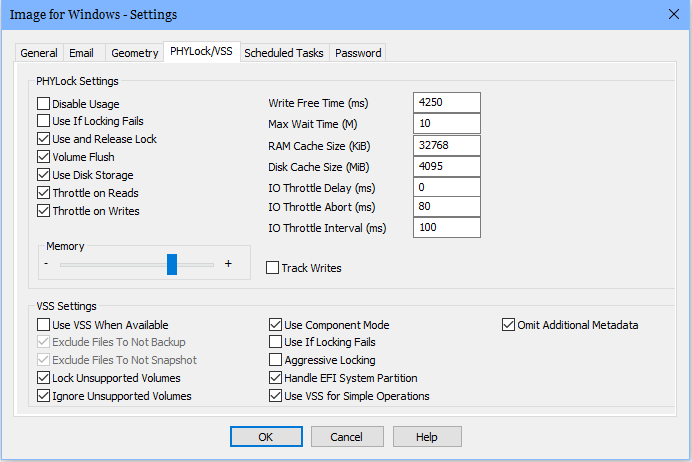This screenshot has height=462, width=692.
Task: Focus the Max Wait Time field
Action: (x=447, y=124)
